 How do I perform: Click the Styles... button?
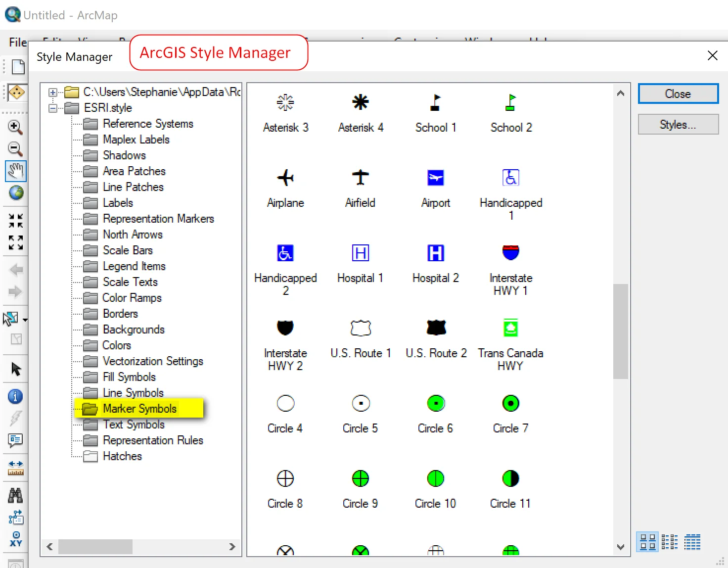point(678,124)
